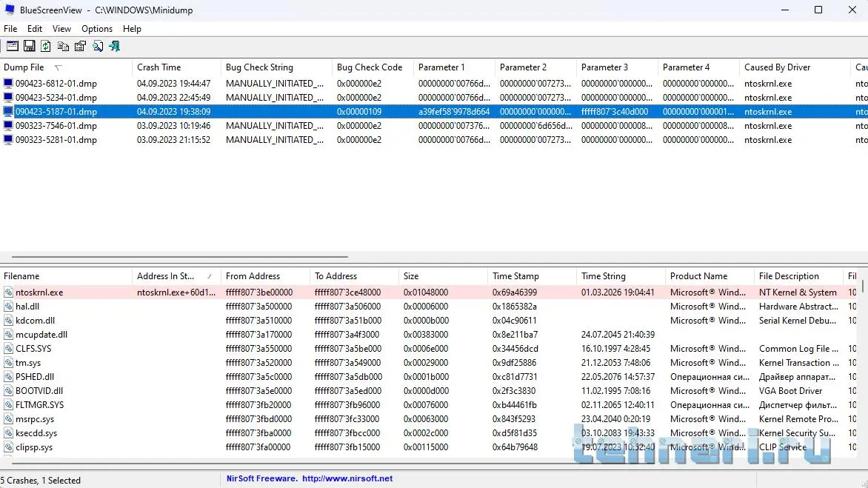The image size is (868, 488).
Task: Sort crashes by Crash Time column header
Action: click(158, 67)
